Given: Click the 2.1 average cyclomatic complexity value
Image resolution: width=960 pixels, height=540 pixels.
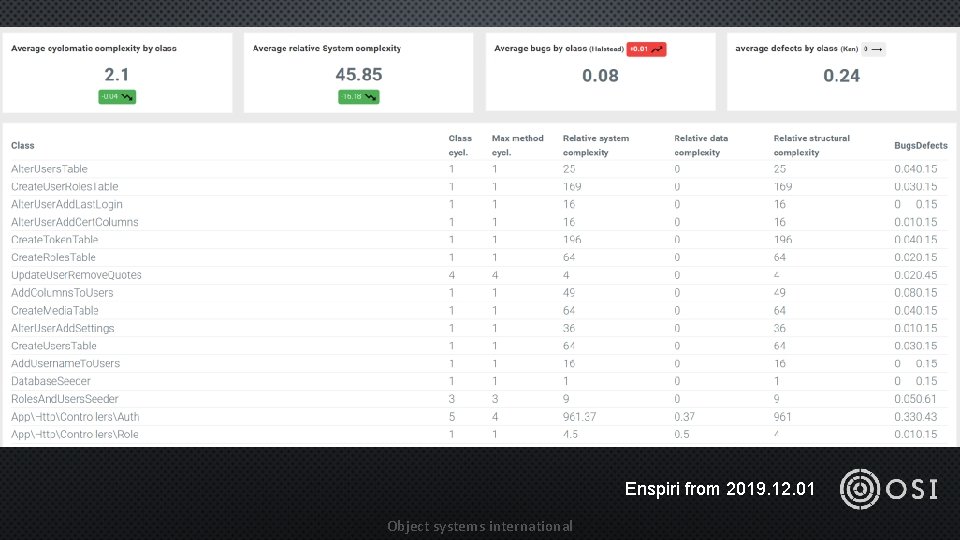Looking at the screenshot, I should click(116, 75).
